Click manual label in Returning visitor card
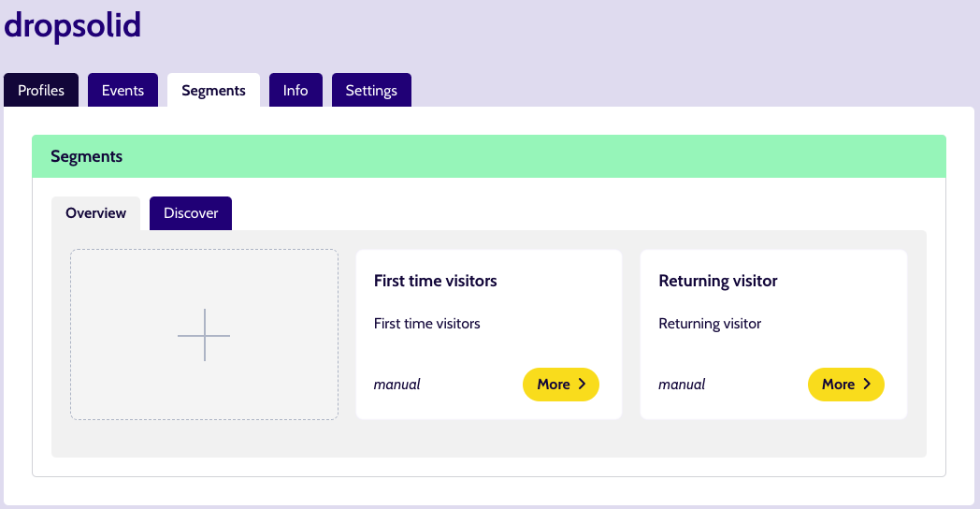The height and width of the screenshot is (509, 980). click(x=682, y=385)
